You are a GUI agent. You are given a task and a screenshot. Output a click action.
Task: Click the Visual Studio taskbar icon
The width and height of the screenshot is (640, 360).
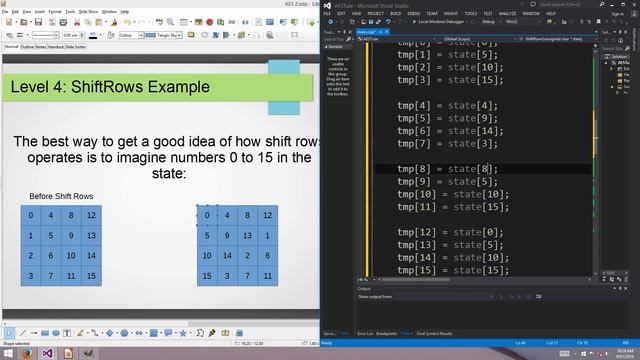[47, 353]
